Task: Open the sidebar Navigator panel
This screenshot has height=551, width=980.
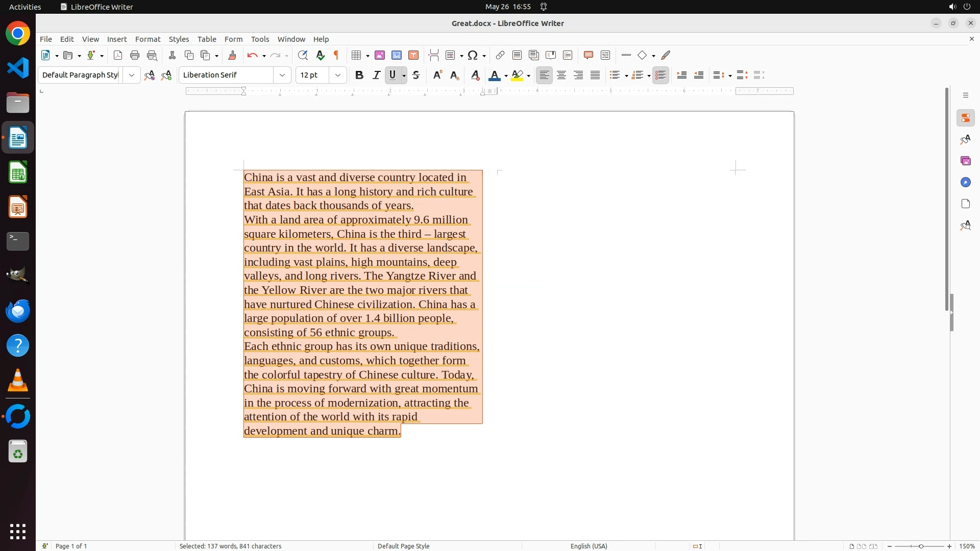Action: point(965,182)
